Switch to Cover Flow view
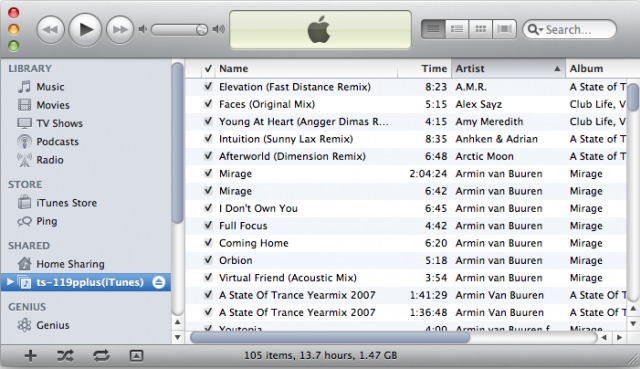 pyautogui.click(x=504, y=29)
